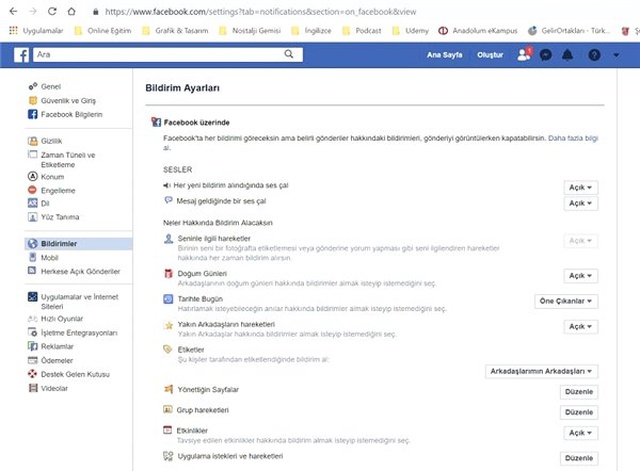Open Genel settings
This screenshot has height=471, width=640.
point(44,87)
